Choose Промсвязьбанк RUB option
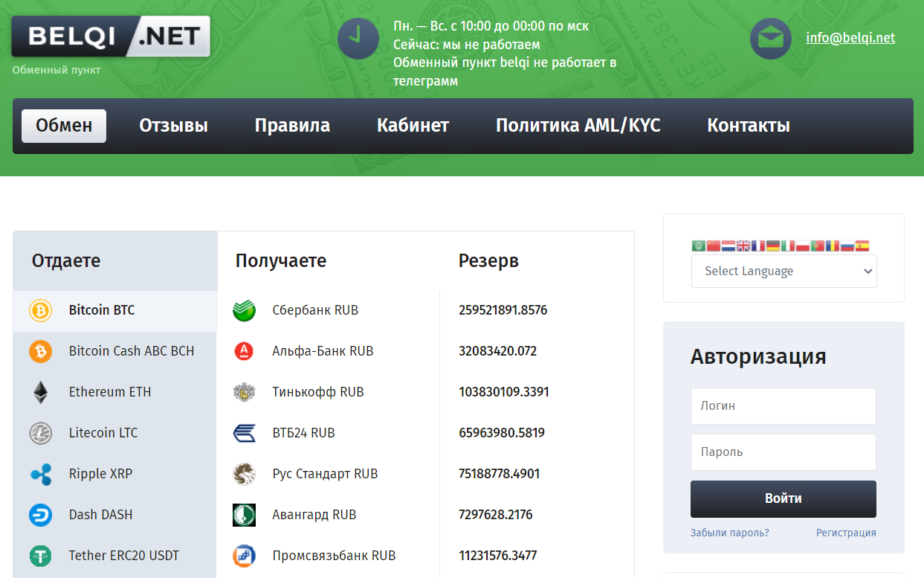Image resolution: width=924 pixels, height=578 pixels. coord(335,556)
